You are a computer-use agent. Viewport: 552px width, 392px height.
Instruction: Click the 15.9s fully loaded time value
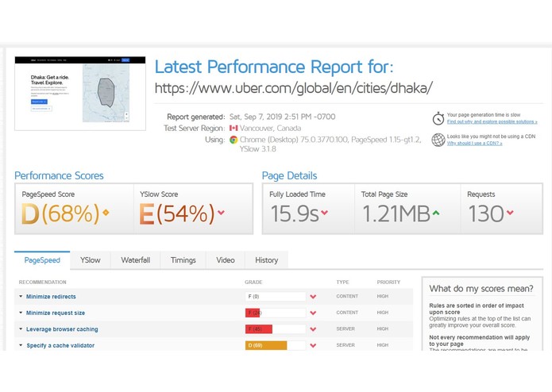295,213
